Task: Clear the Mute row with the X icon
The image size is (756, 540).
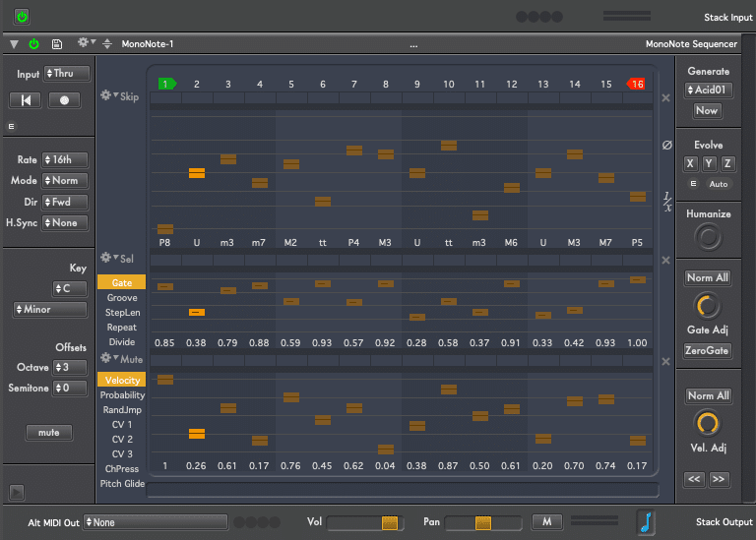Action: [x=665, y=361]
